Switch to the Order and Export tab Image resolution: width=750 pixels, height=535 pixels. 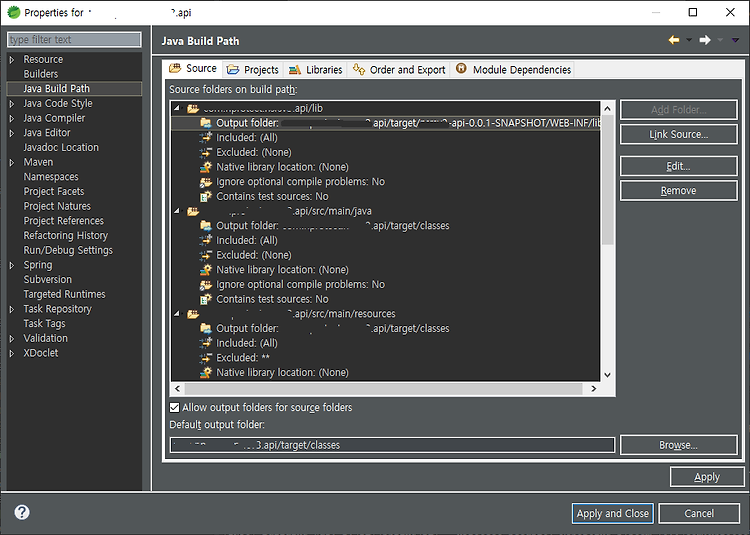pyautogui.click(x=399, y=70)
